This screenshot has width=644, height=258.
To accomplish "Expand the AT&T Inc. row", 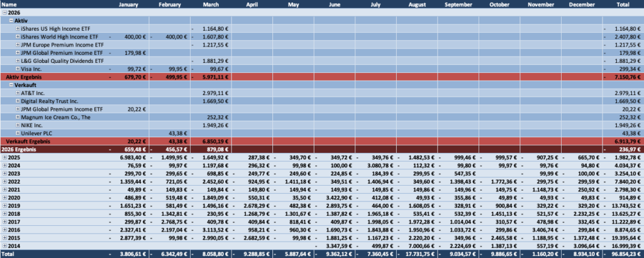I will [x=18, y=93].
